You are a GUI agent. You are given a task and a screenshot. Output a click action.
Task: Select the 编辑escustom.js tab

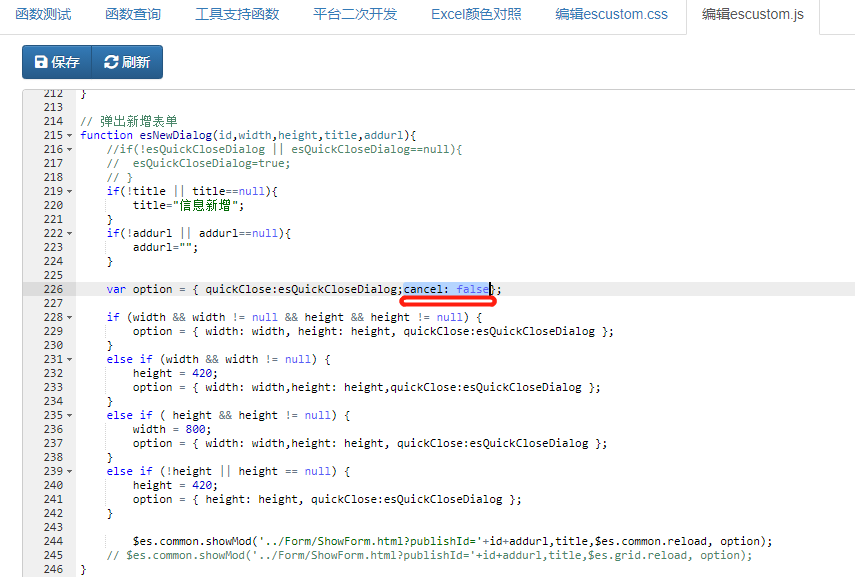(752, 14)
